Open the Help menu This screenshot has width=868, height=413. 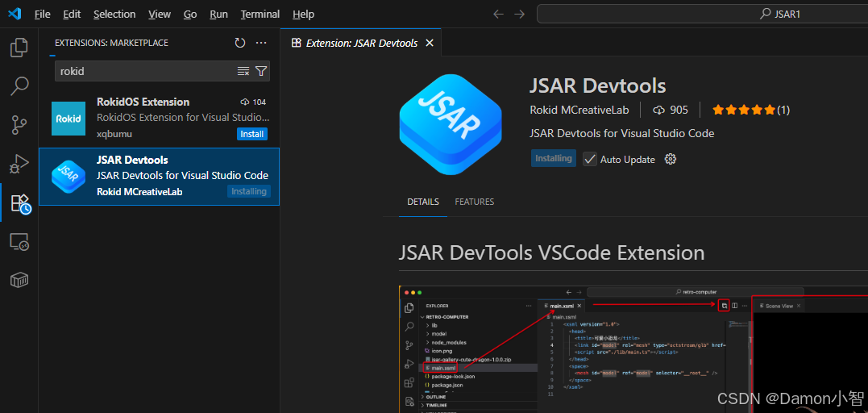303,15
